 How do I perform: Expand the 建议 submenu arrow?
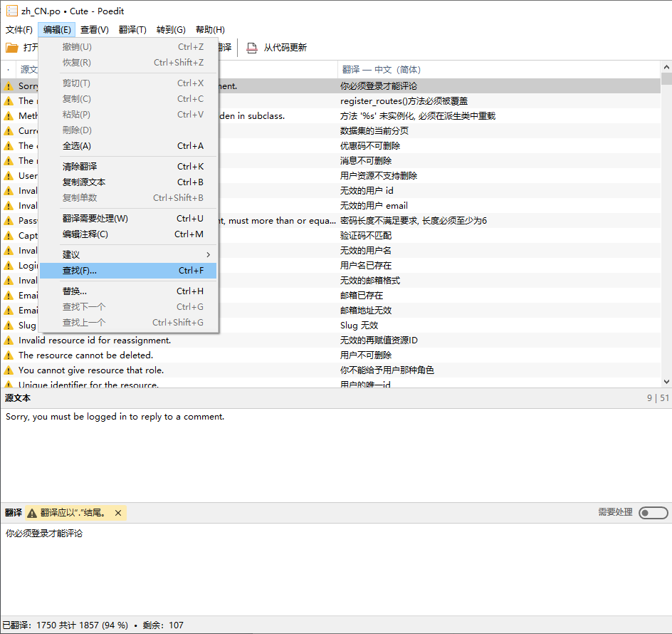click(x=208, y=255)
